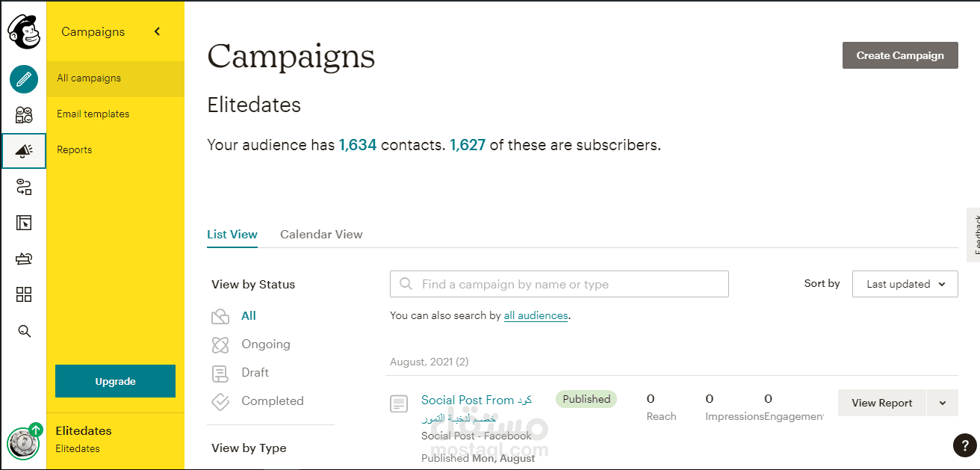Image resolution: width=980 pixels, height=470 pixels.
Task: Open the Automations icon in sidebar
Action: (24, 187)
